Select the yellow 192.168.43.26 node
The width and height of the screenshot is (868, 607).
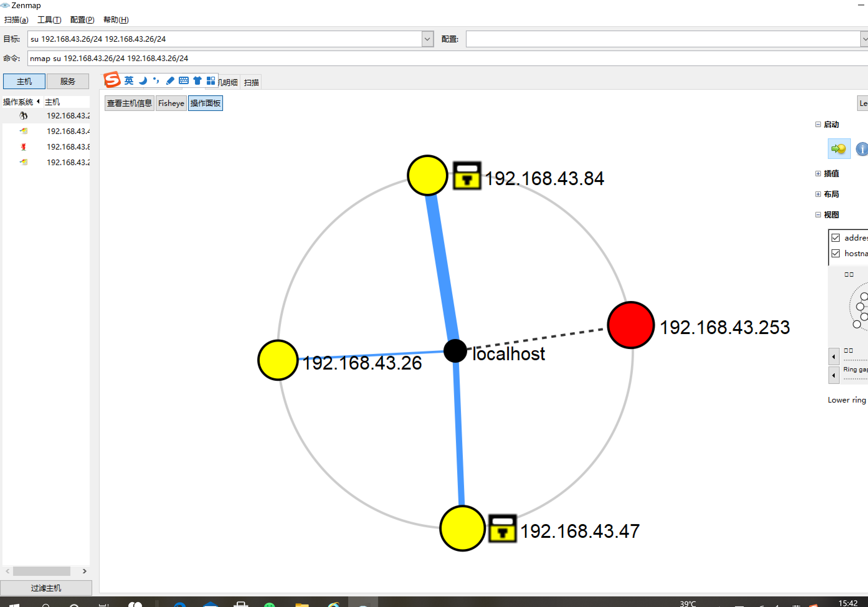coord(278,360)
